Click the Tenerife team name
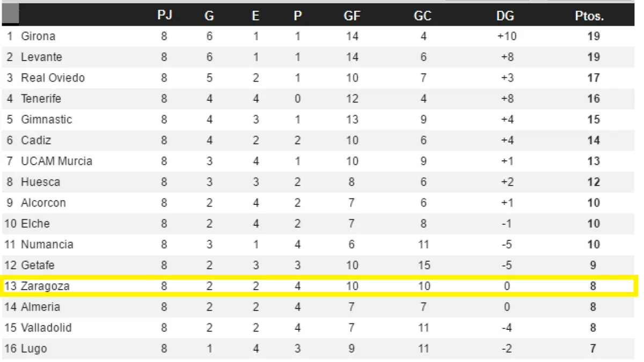This screenshot has width=644, height=362. [x=41, y=99]
